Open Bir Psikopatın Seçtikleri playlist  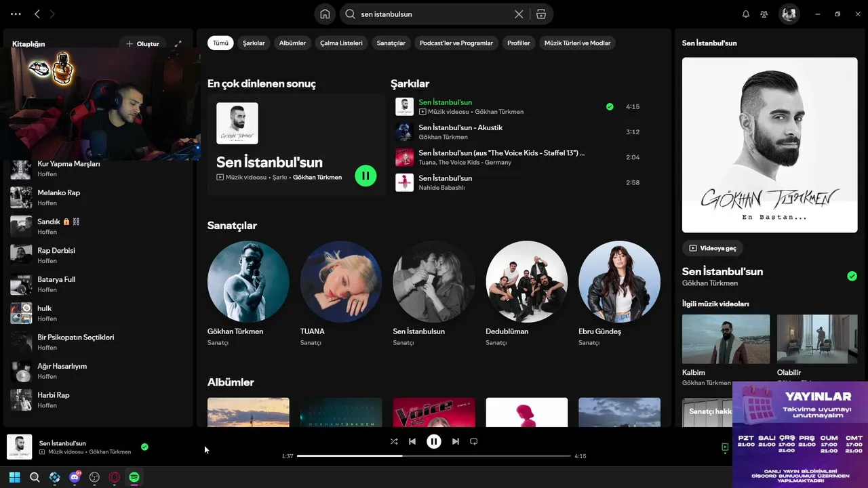[x=100, y=342]
